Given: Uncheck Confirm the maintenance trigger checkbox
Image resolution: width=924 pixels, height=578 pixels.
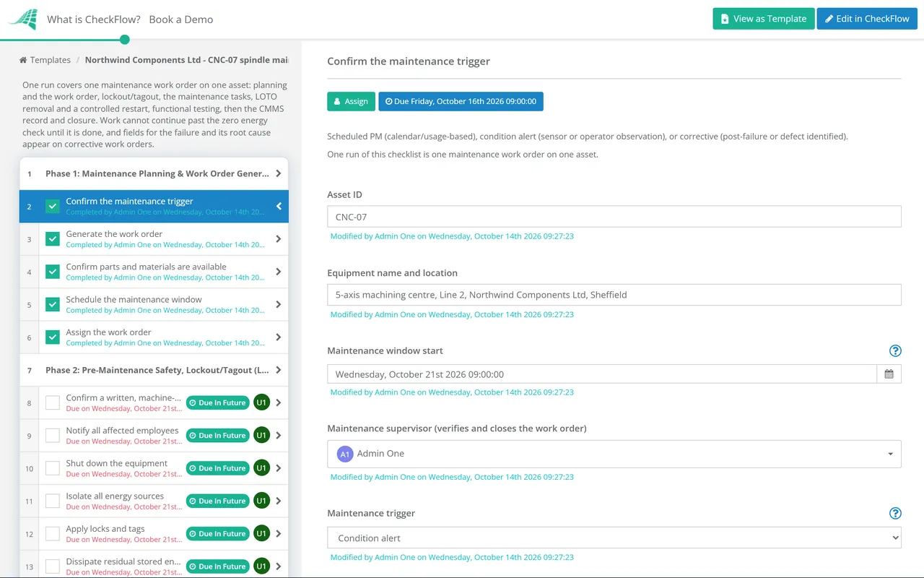Looking at the screenshot, I should click(x=53, y=207).
